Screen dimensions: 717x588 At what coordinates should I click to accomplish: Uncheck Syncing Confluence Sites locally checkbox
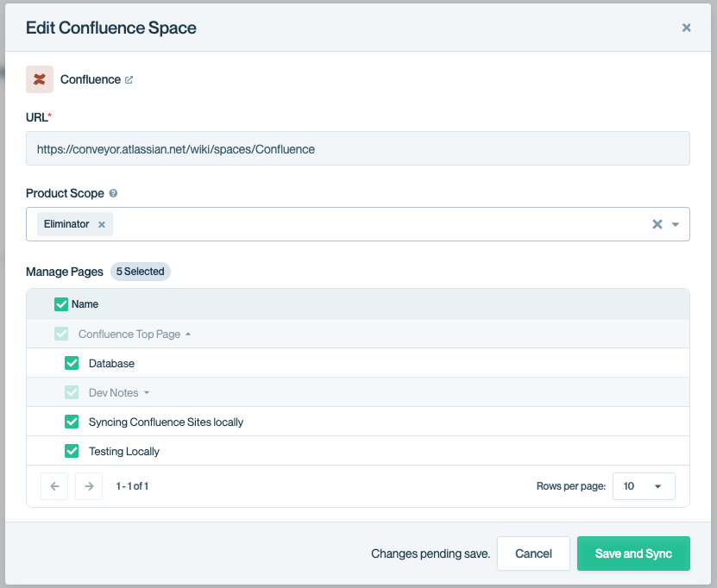click(72, 422)
